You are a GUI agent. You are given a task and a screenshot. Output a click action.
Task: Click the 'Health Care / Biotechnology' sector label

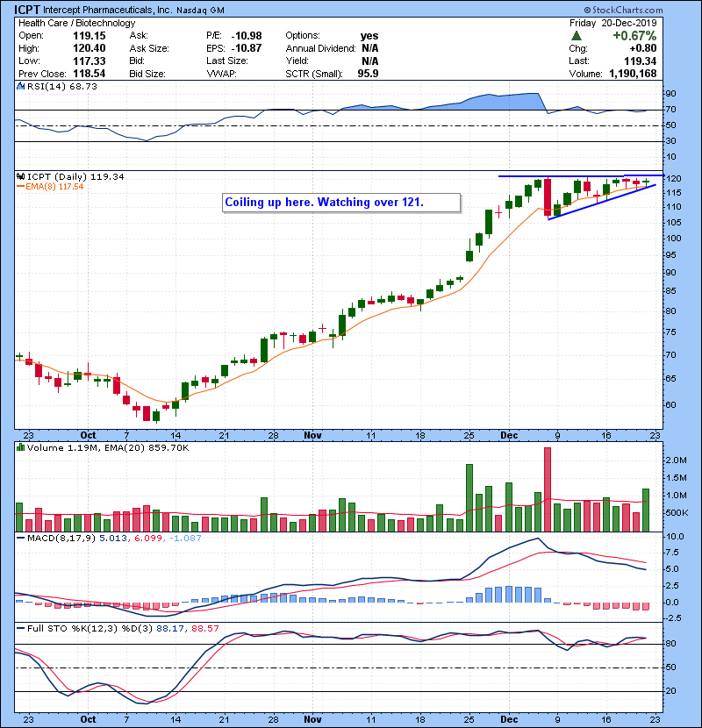[77, 23]
